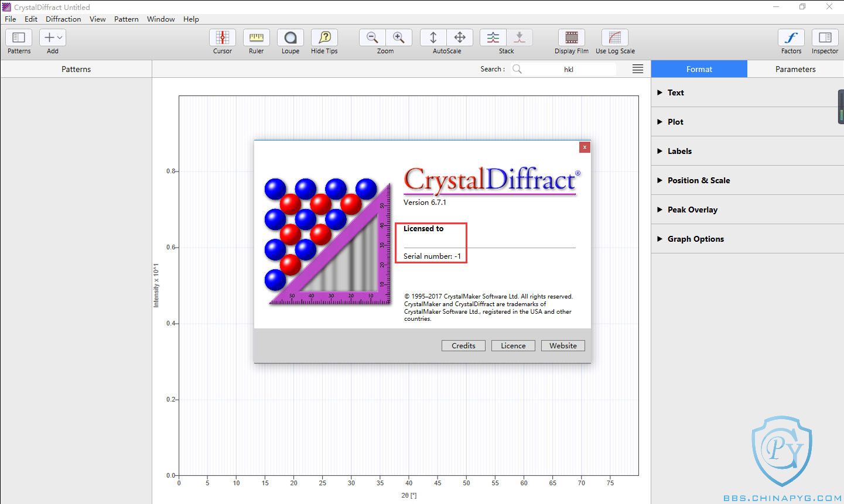844x504 pixels.
Task: Click the Zoom out magnifier
Action: 372,37
